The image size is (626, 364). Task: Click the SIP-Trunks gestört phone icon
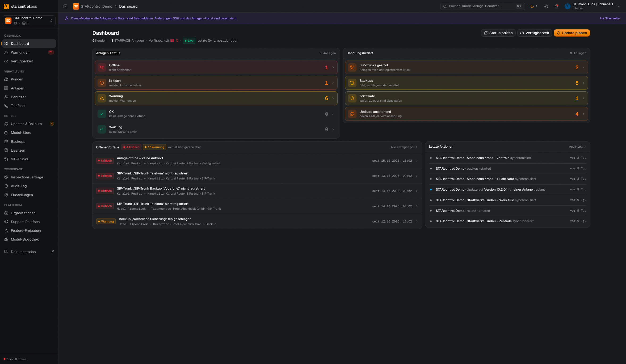352,67
